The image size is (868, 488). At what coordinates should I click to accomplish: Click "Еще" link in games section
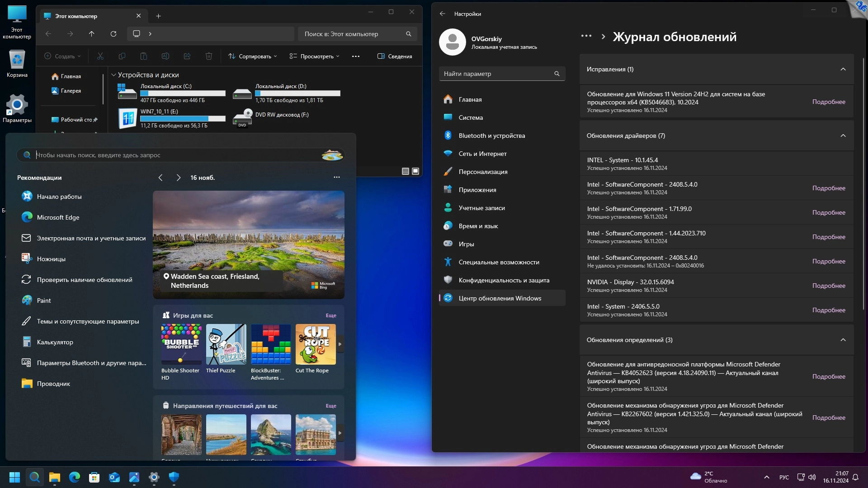coord(331,315)
